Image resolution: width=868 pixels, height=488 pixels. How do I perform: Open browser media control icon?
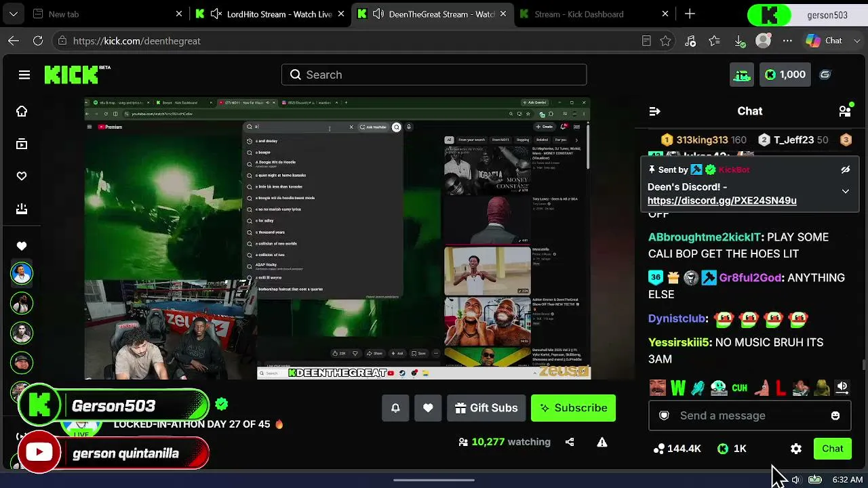tap(690, 41)
